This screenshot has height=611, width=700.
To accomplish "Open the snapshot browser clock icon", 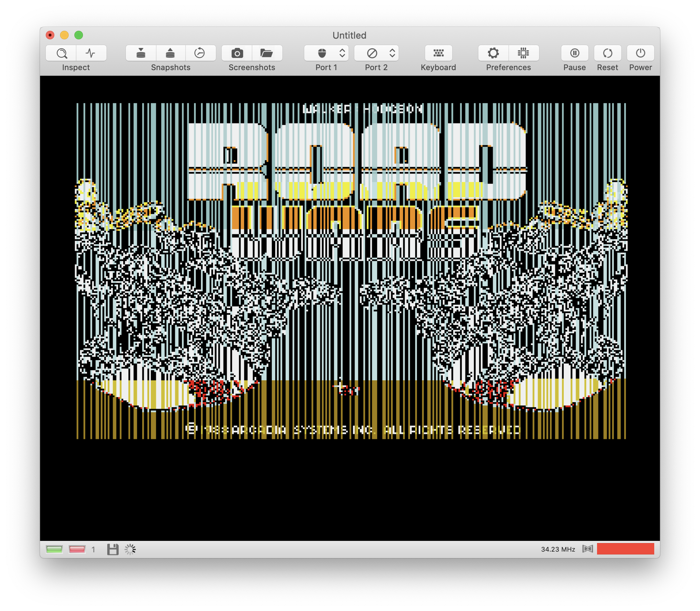I will (x=200, y=53).
